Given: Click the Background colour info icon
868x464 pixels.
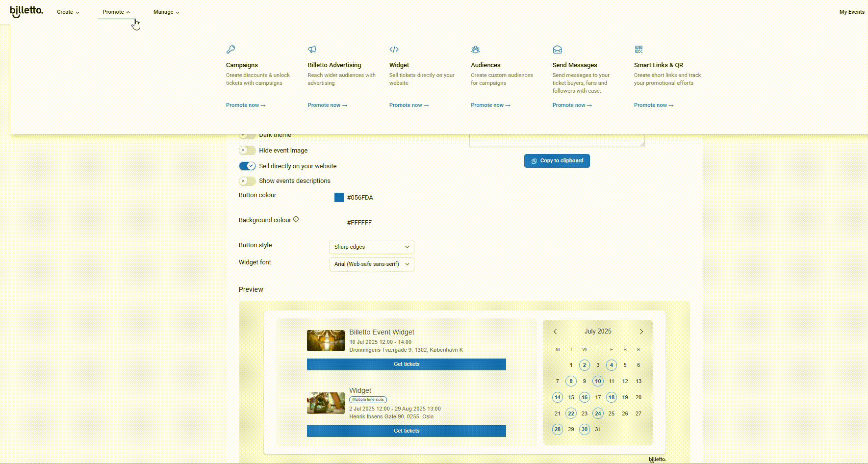Looking at the screenshot, I should pos(296,219).
